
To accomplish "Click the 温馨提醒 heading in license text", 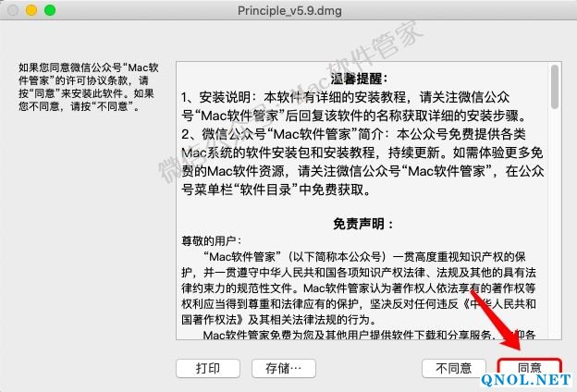I will tap(359, 79).
